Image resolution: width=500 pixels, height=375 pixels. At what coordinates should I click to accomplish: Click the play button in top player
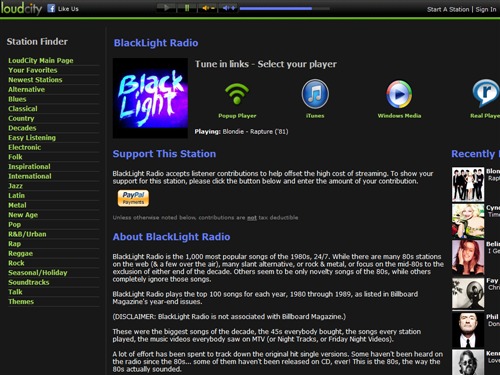166,8
